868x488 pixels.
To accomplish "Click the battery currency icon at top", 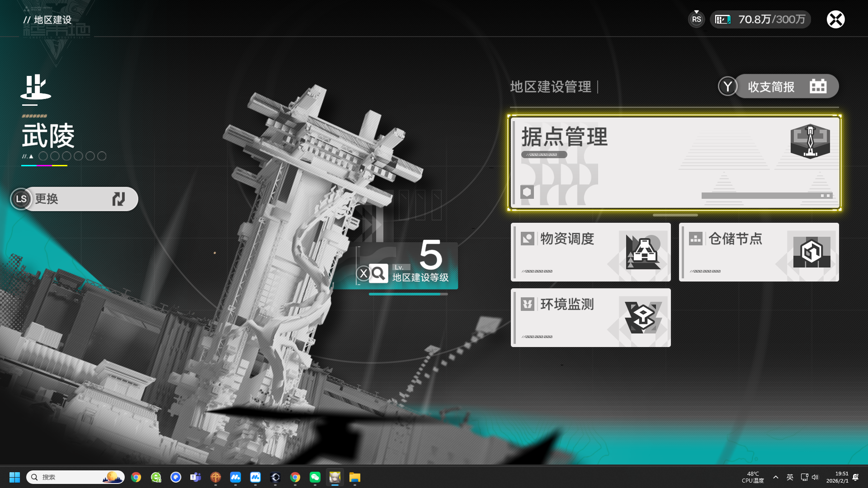I will click(x=723, y=19).
